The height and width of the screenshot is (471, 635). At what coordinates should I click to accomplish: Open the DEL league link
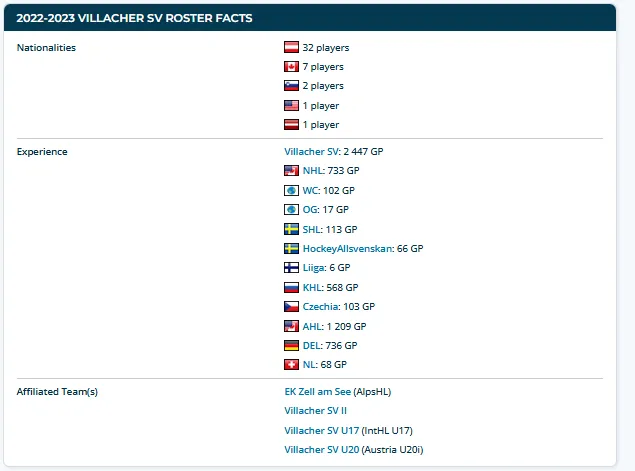tap(312, 345)
